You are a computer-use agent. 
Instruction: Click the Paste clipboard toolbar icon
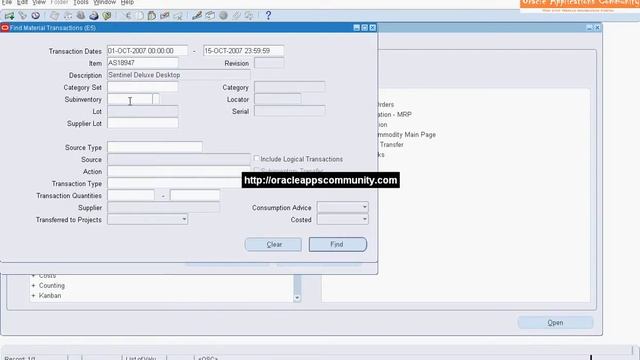152,16
